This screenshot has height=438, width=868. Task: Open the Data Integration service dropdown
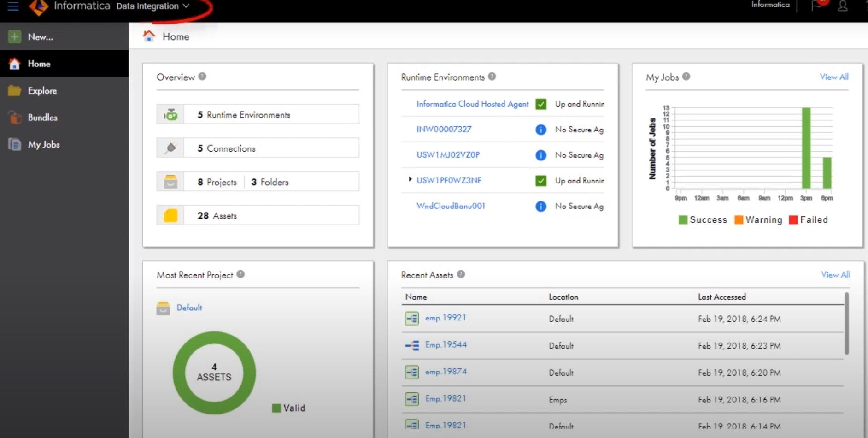pyautogui.click(x=186, y=6)
